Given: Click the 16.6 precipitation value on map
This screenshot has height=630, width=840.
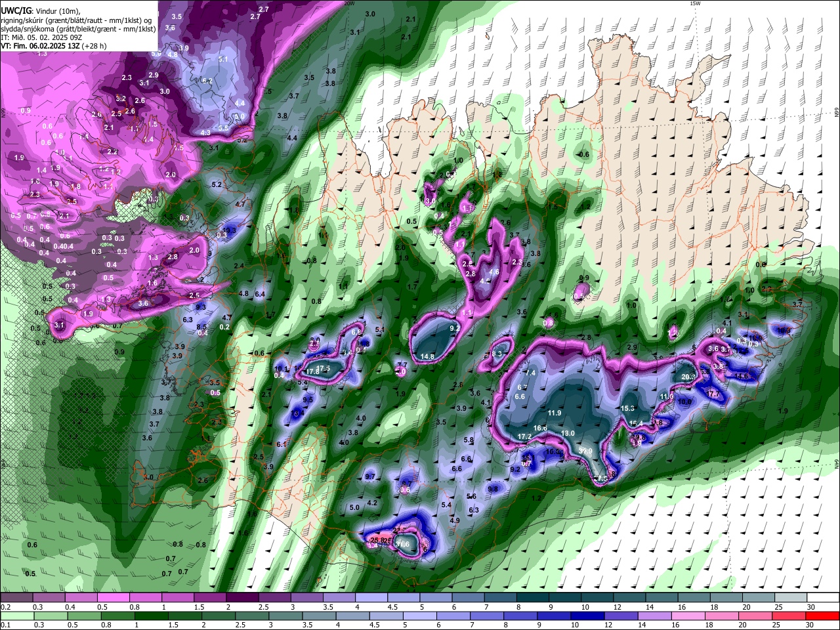Looking at the screenshot, I should [x=540, y=428].
